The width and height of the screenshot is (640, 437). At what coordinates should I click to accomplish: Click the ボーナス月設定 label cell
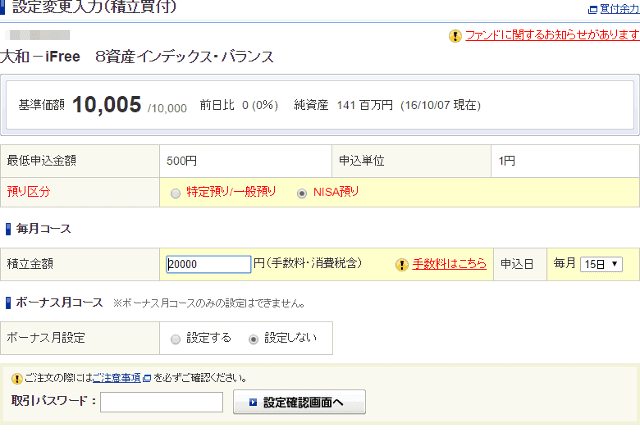click(80, 338)
